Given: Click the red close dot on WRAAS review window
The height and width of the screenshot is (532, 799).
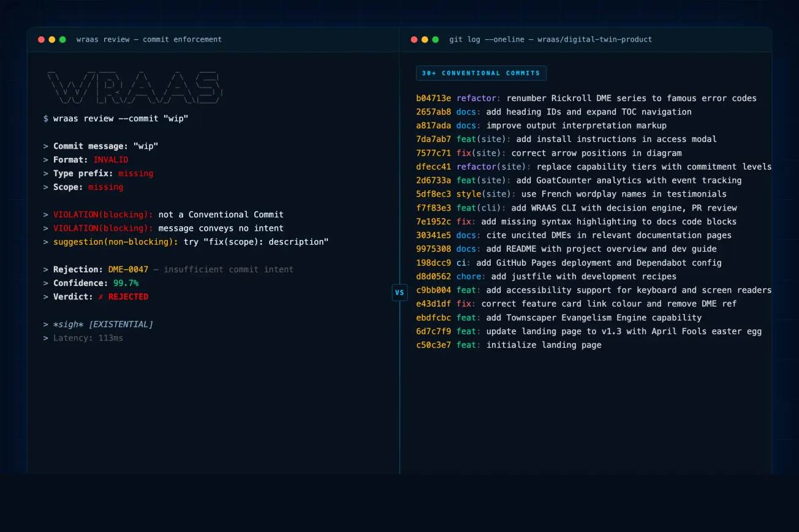Looking at the screenshot, I should (41, 39).
